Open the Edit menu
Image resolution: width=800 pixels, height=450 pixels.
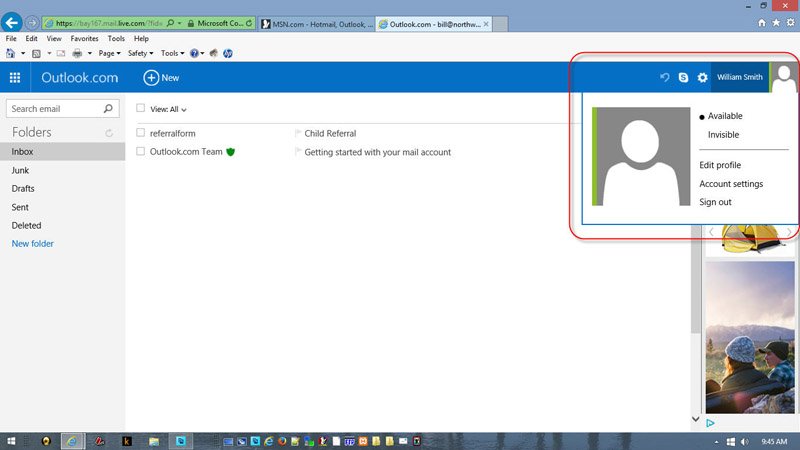32,38
